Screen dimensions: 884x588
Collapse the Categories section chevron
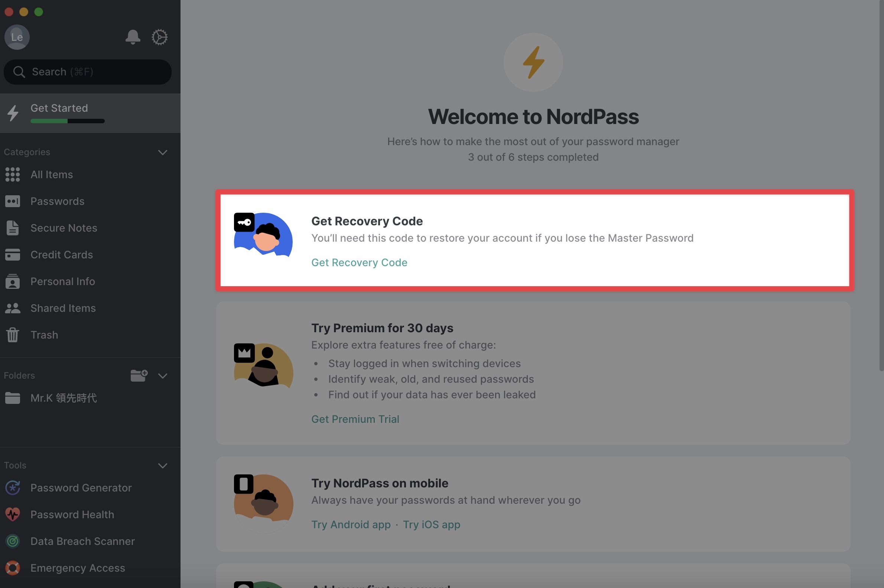162,152
